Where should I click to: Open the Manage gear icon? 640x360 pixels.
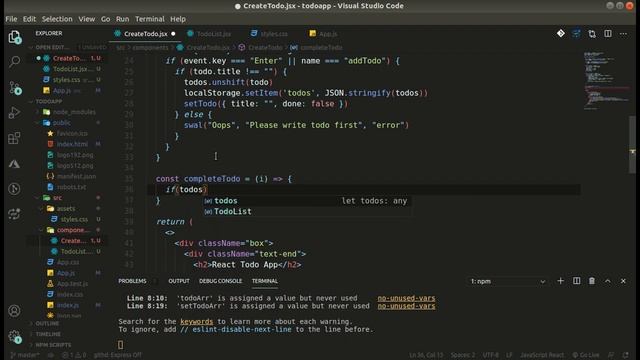tap(15, 337)
